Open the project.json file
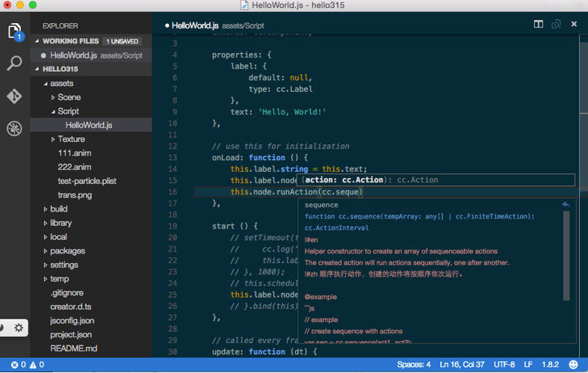The height and width of the screenshot is (373, 588). tap(71, 335)
